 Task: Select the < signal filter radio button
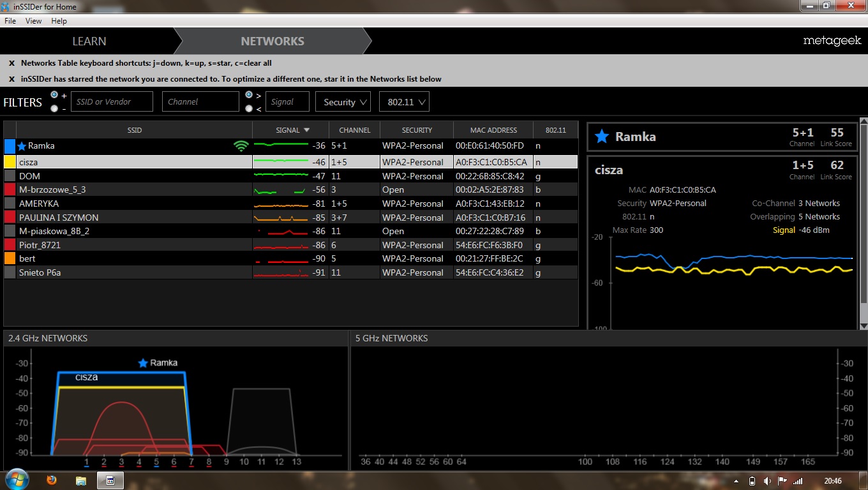pyautogui.click(x=249, y=108)
